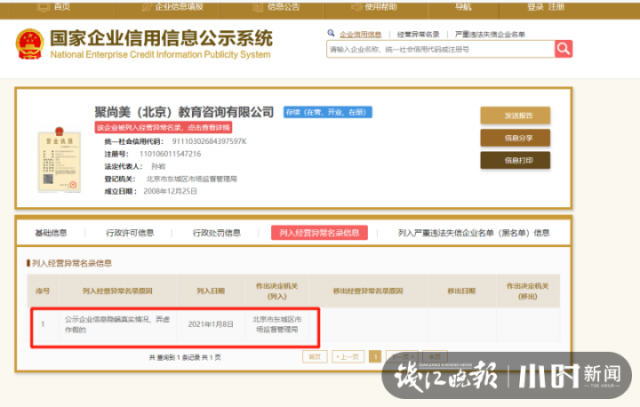
Task: Click the 发送报告 button
Action: pos(515,116)
